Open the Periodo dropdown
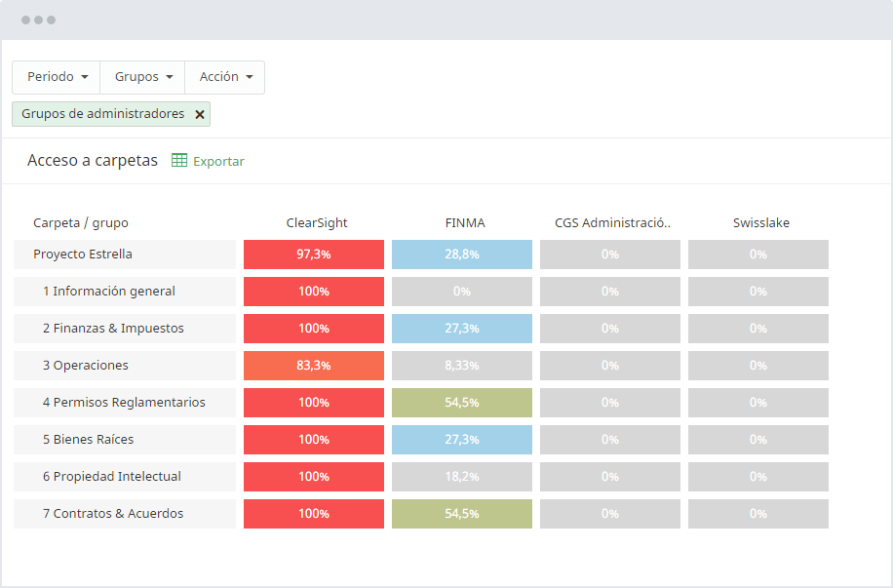The image size is (893, 588). (x=57, y=77)
